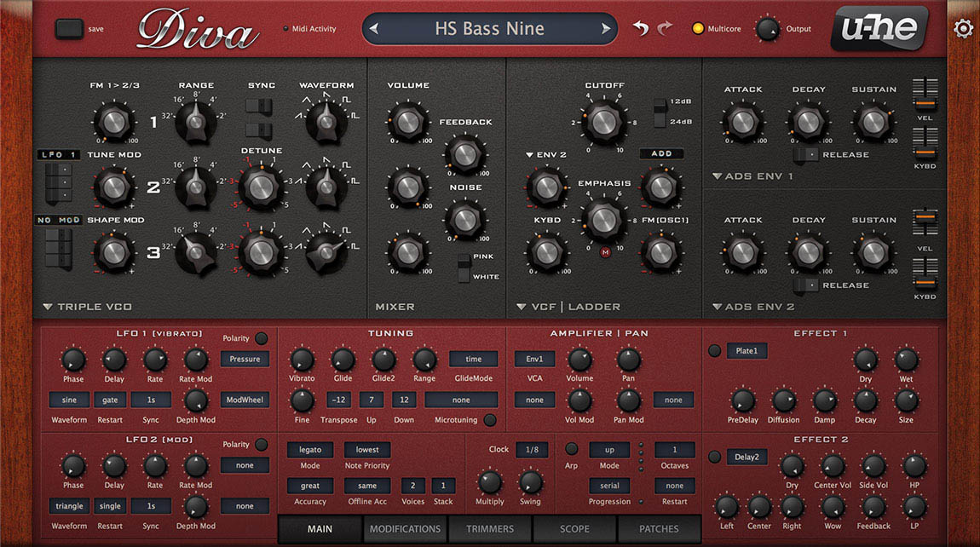
Task: Toggle LFO 1 Polarity
Action: tap(261, 337)
